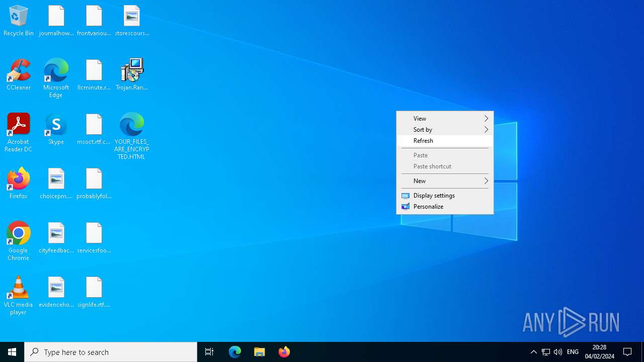Launch CCleaner desktop shortcut
644x362 pixels.
coord(19,75)
